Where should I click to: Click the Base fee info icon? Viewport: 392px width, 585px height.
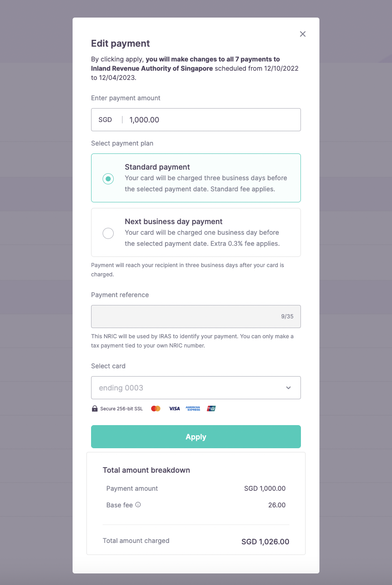(x=138, y=505)
